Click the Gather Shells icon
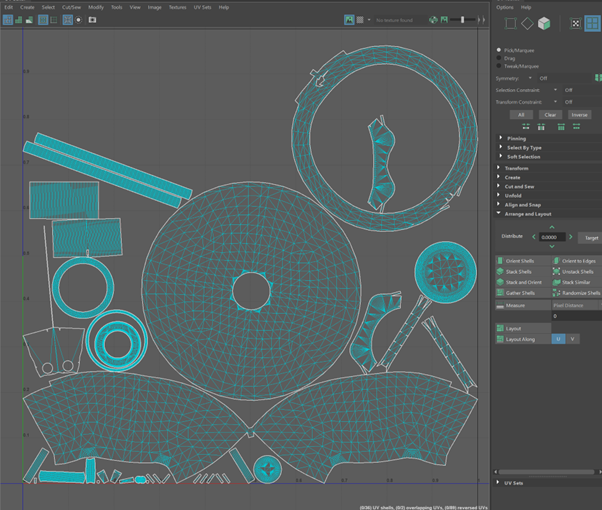Viewport: 602px width, 510px height. click(501, 293)
